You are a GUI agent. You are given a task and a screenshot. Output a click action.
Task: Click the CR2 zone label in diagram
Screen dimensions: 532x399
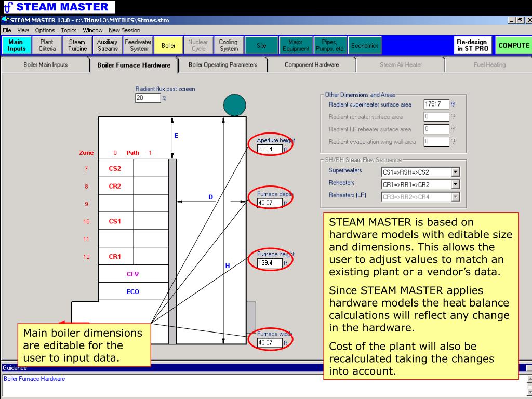115,187
